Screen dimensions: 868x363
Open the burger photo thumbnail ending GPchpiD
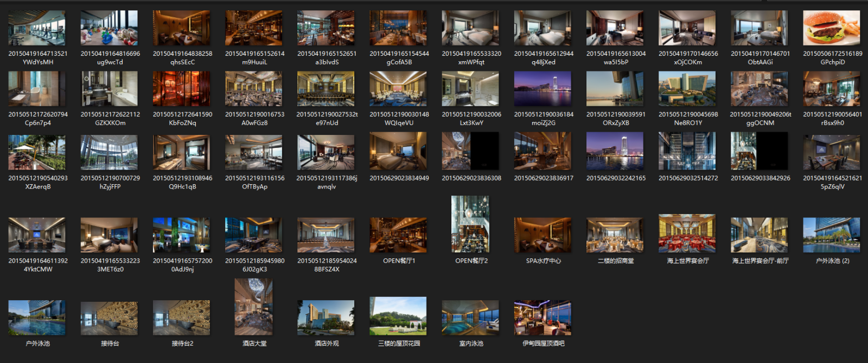(x=832, y=28)
